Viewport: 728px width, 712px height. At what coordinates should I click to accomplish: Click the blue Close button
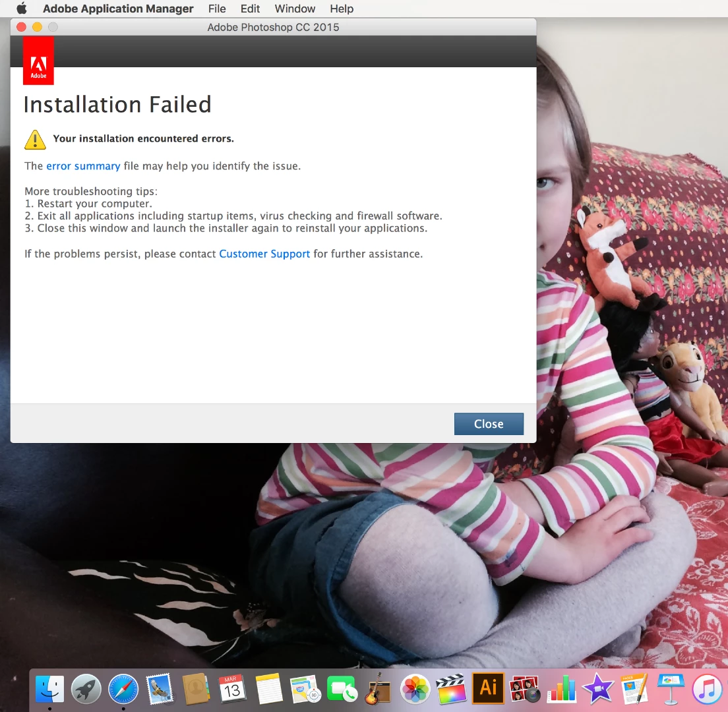point(489,424)
